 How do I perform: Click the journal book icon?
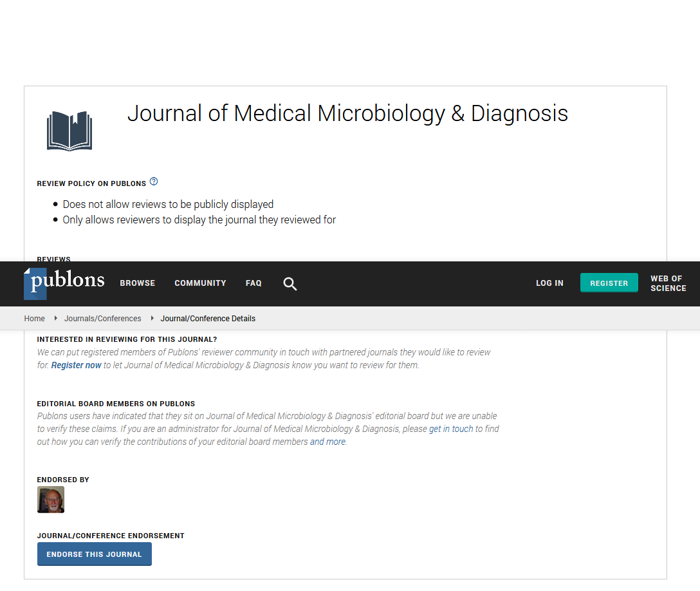pos(69,130)
